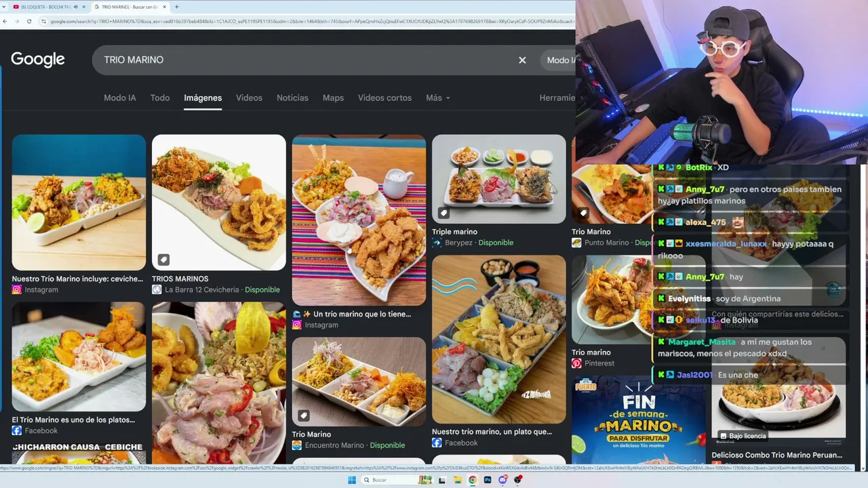Switch to the Todo results tab
This screenshot has height=488, width=868.
[x=160, y=98]
